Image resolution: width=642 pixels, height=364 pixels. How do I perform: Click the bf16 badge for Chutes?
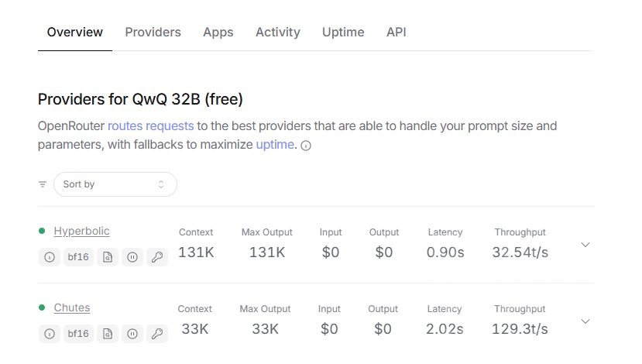(78, 335)
